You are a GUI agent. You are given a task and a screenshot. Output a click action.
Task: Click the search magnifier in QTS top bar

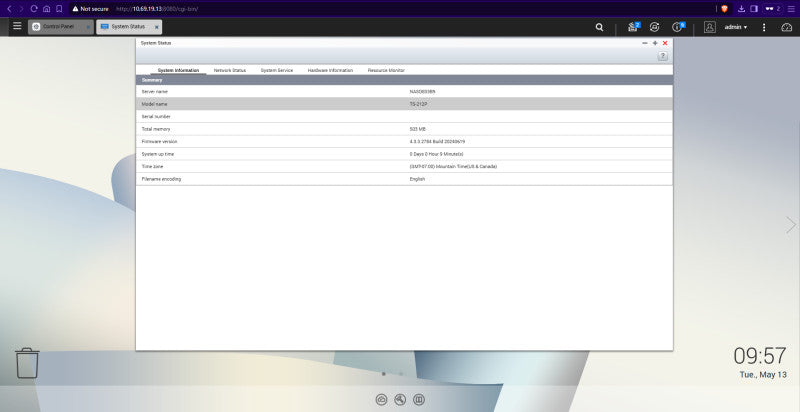(599, 28)
